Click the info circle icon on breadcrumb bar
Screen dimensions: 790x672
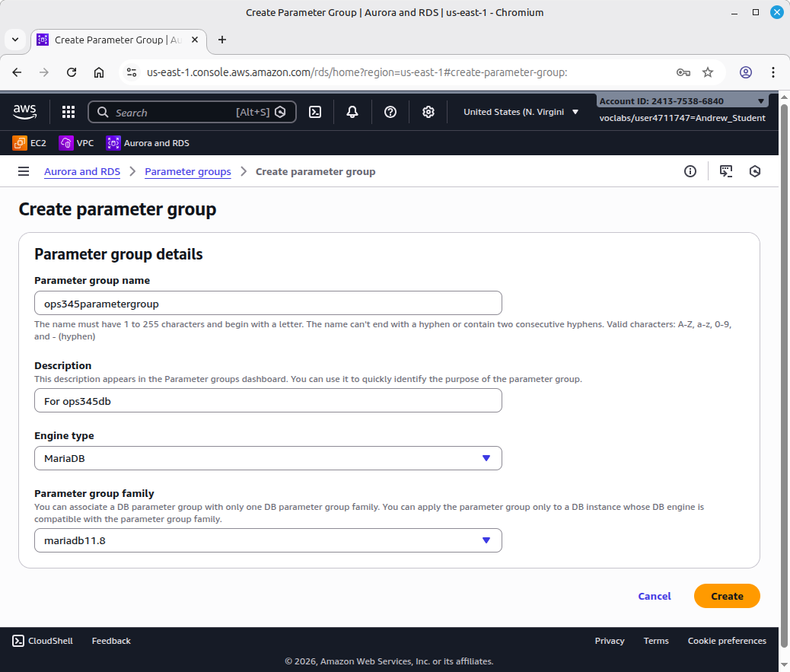coord(690,171)
